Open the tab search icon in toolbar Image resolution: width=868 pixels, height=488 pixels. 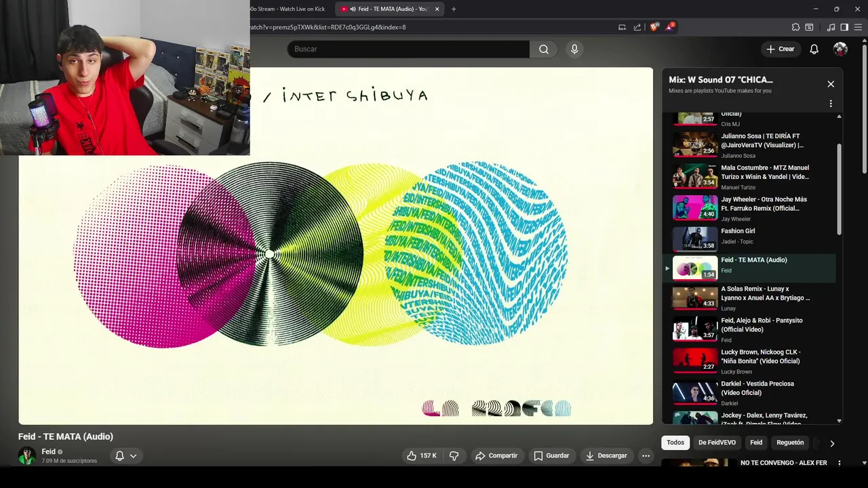(809, 27)
